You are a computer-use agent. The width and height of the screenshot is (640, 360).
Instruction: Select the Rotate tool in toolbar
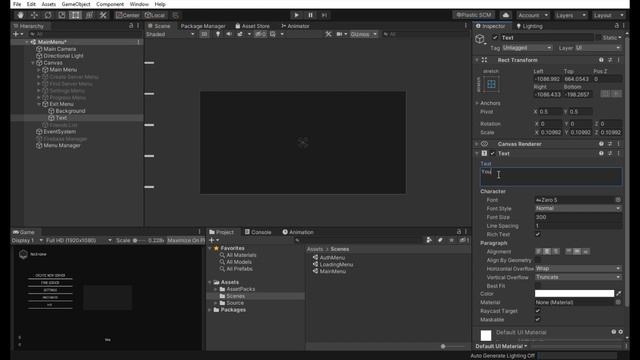tap(48, 15)
